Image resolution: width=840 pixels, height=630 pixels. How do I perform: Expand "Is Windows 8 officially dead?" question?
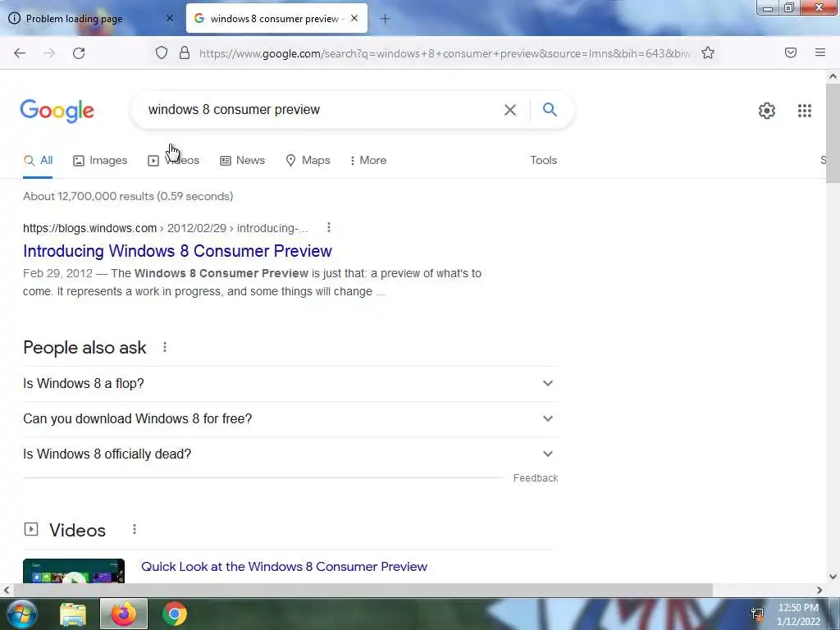point(290,454)
